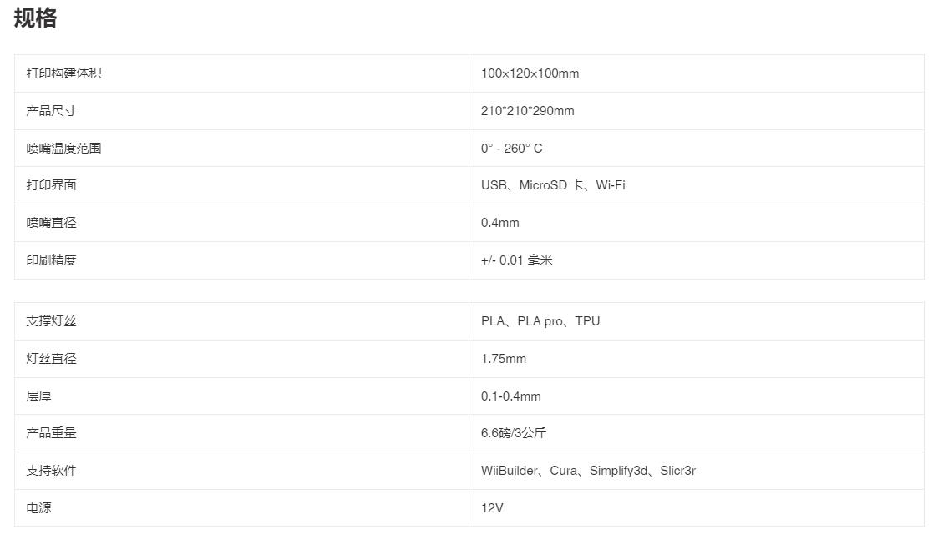Select the 12V power supply value
The width and height of the screenshot is (933, 560).
point(492,508)
